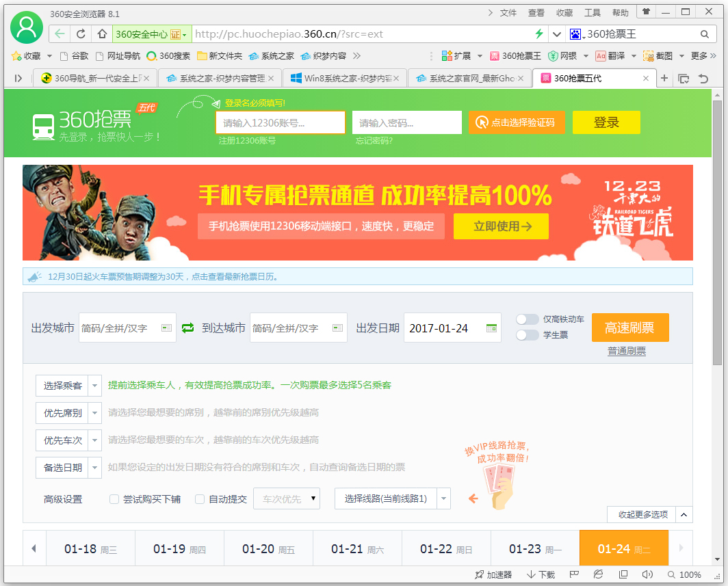Check the 尝试购买下铺 checkbox
Screen dimensions: 728x586
tap(114, 499)
